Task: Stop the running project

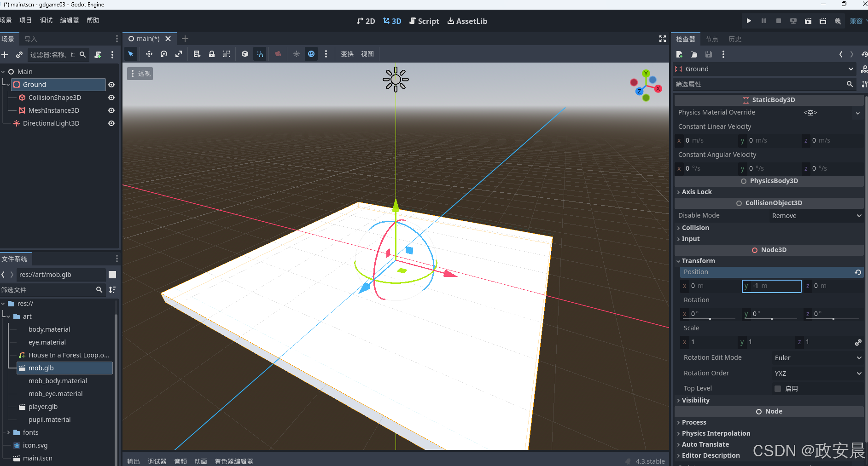Action: point(779,21)
